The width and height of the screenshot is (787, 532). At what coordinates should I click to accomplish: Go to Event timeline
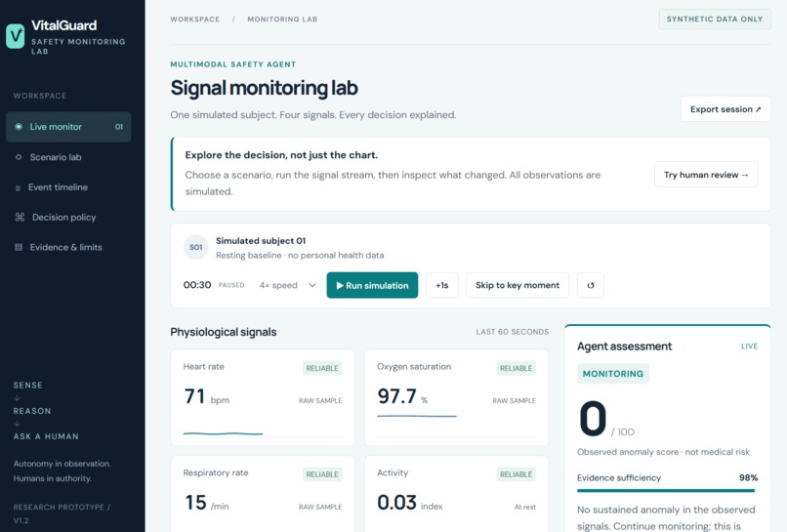68,187
